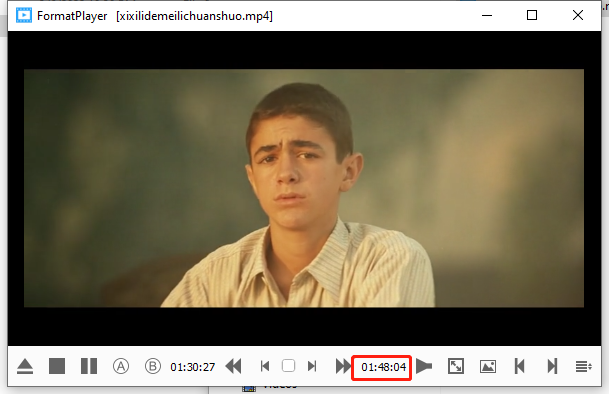Toggle the small square checkbox between frame steps
609x394 pixels.
point(288,366)
